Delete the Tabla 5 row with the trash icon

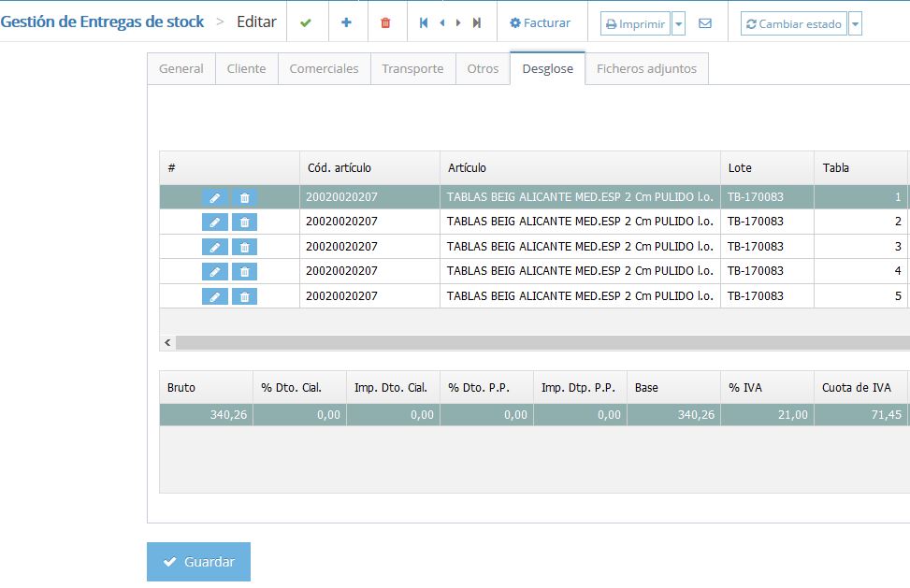pyautogui.click(x=244, y=296)
